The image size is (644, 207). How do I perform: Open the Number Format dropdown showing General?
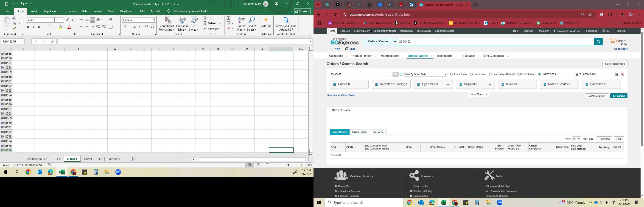point(153,20)
